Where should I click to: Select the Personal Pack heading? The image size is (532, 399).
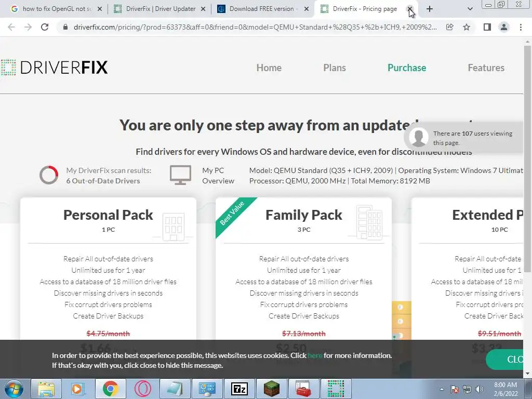[x=108, y=215]
